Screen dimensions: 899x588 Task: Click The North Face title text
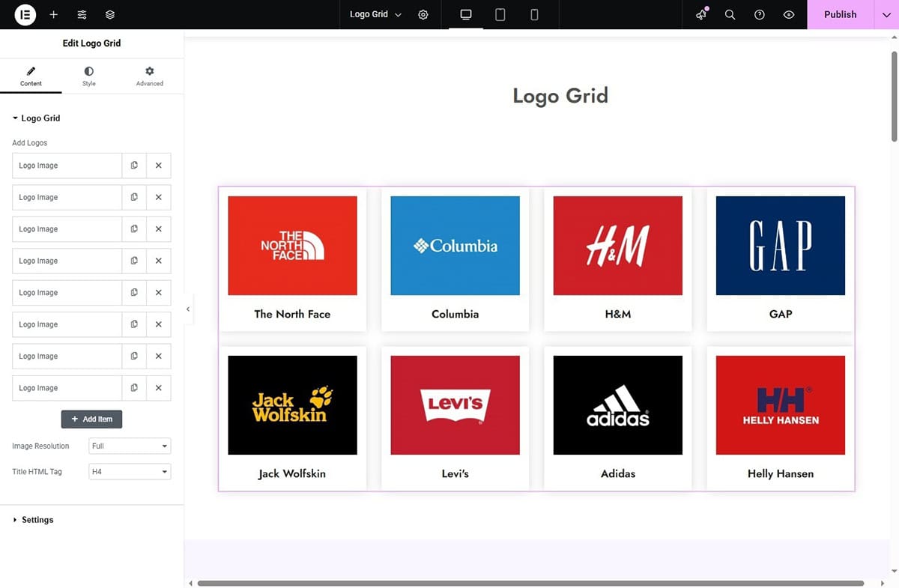(292, 315)
